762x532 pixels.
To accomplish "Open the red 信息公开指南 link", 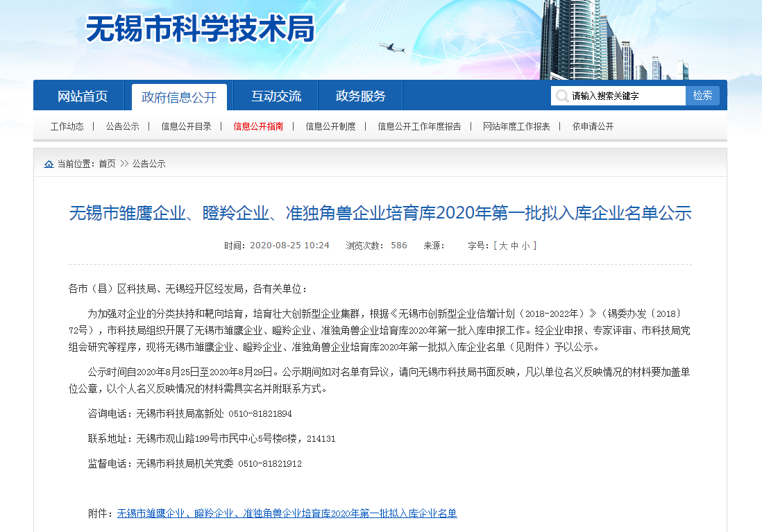I will coord(259,126).
